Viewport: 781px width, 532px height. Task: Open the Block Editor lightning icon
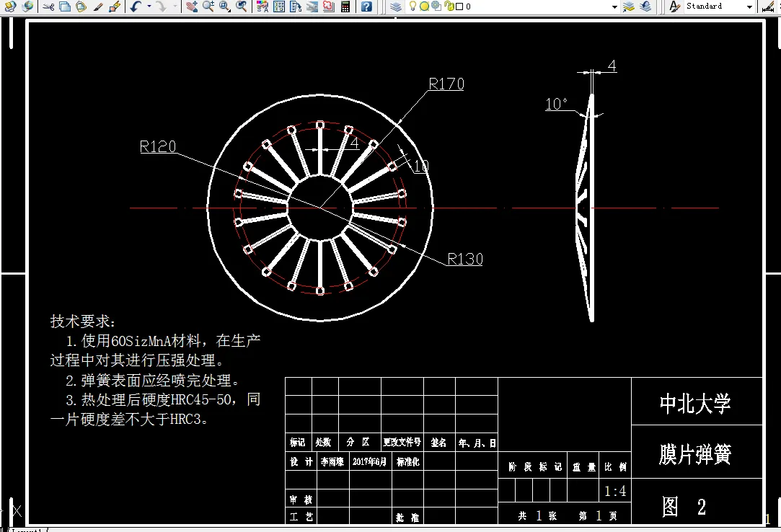pos(115,6)
